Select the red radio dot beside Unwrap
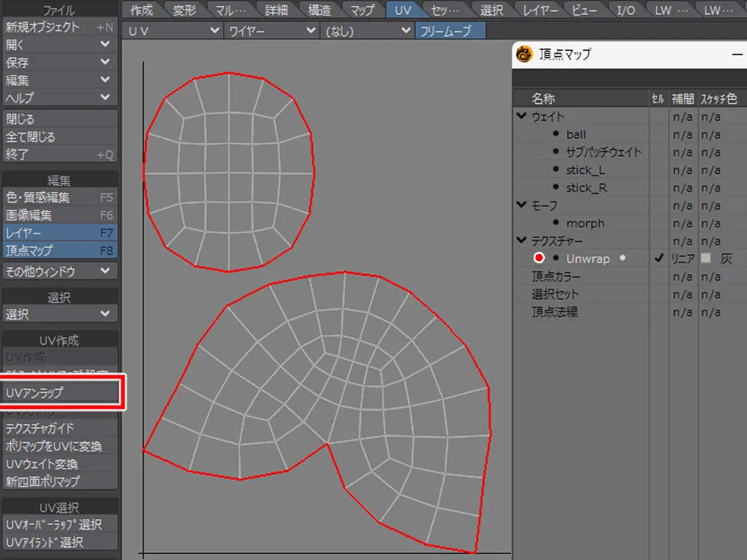Screen dimensions: 747x560 (539, 258)
